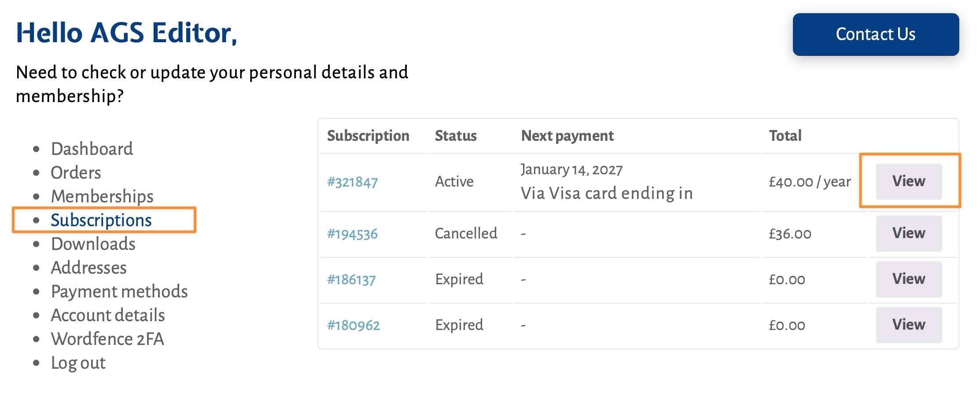This screenshot has width=980, height=396.
Task: Open the Wordfence 2FA page
Action: pyautogui.click(x=107, y=339)
